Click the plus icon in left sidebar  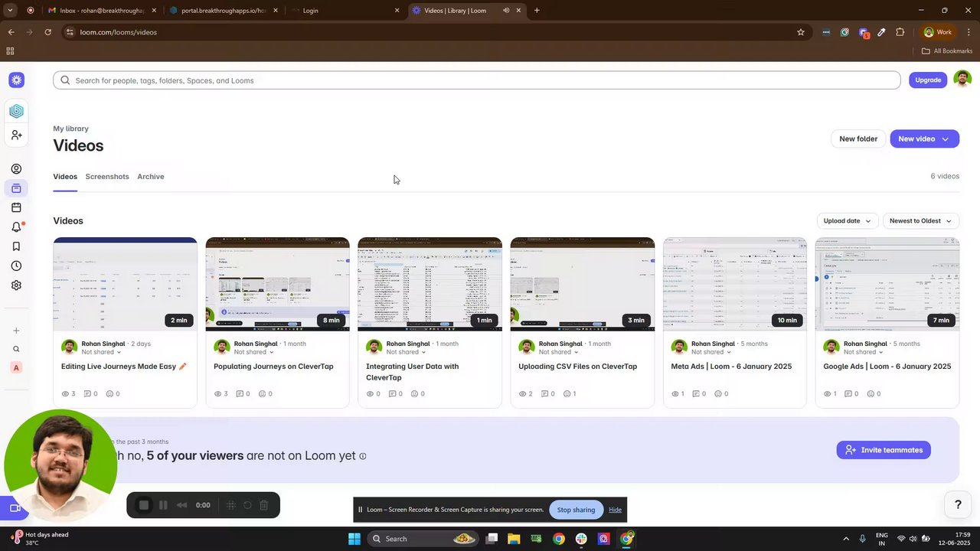tap(16, 331)
